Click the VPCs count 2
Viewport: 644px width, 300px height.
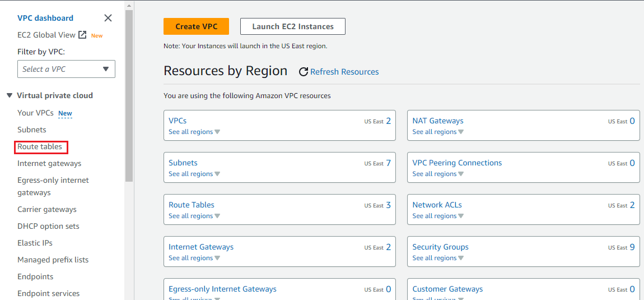pyautogui.click(x=388, y=121)
